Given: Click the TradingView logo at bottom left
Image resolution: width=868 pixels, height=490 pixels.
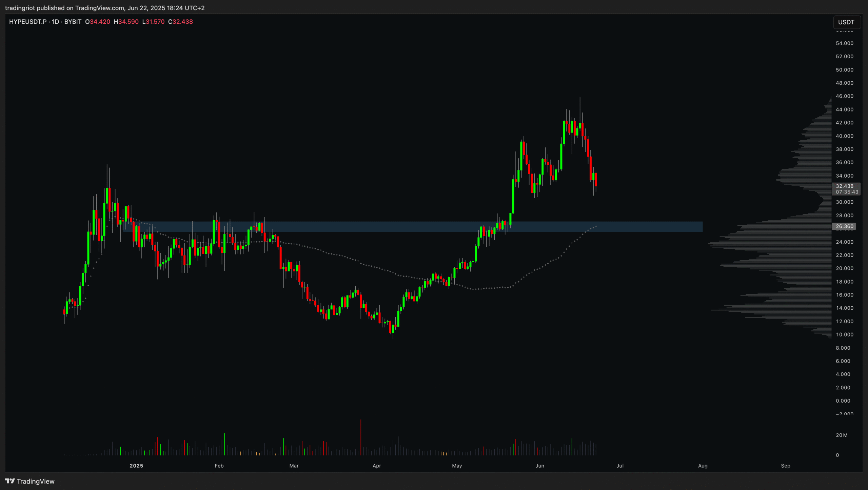Looking at the screenshot, I should click(x=30, y=481).
